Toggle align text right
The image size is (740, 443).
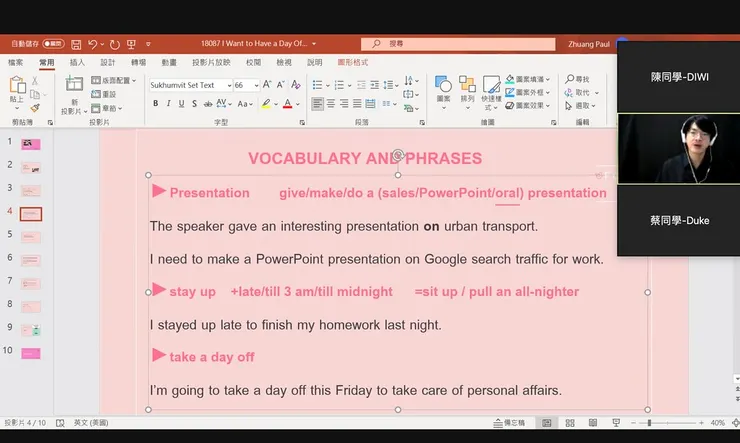click(x=344, y=103)
